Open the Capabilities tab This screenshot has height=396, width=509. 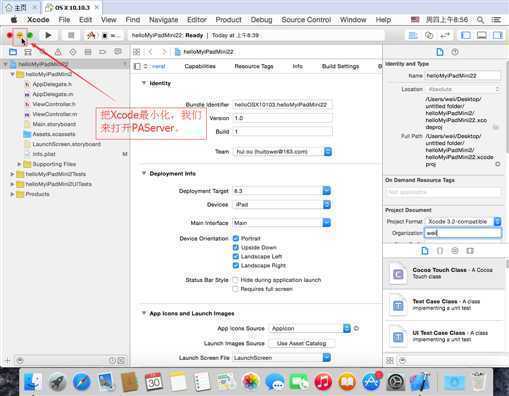tap(200, 66)
